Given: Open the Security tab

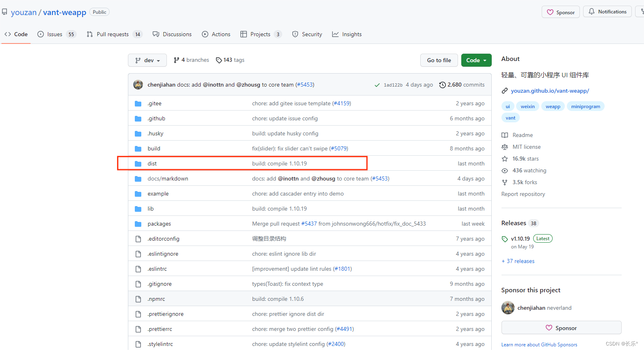Looking at the screenshot, I should click(x=307, y=34).
